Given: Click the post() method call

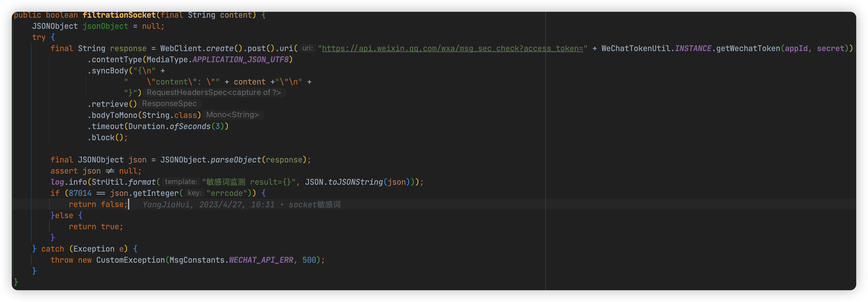Looking at the screenshot, I should (x=261, y=48).
